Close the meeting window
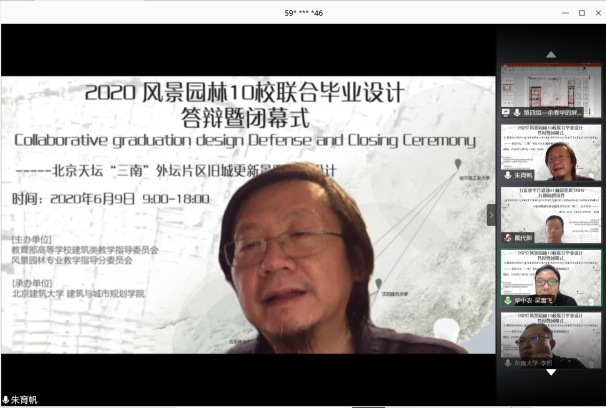This screenshot has width=606, height=408. tap(588, 11)
